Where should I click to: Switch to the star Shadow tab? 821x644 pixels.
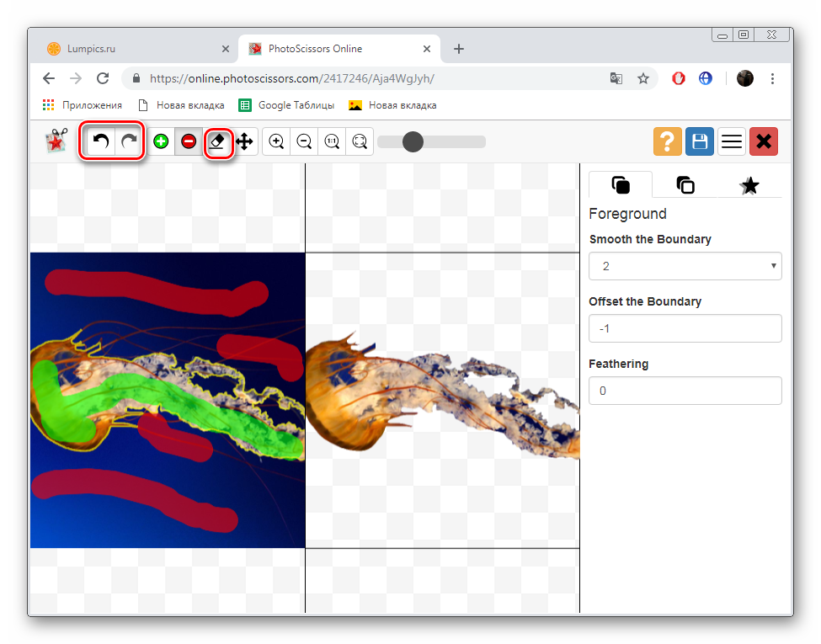point(749,185)
